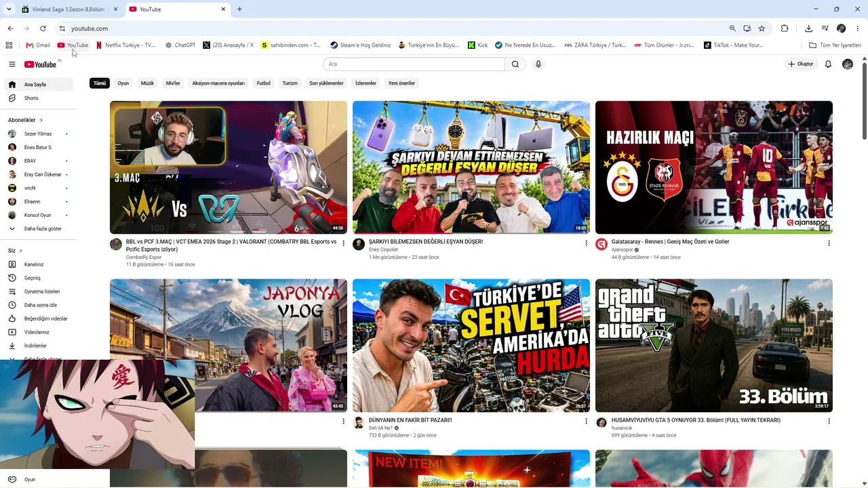Open the Tüm Yer İşaretleri bookmarks folder
This screenshot has width=868, height=488.
pyautogui.click(x=835, y=45)
